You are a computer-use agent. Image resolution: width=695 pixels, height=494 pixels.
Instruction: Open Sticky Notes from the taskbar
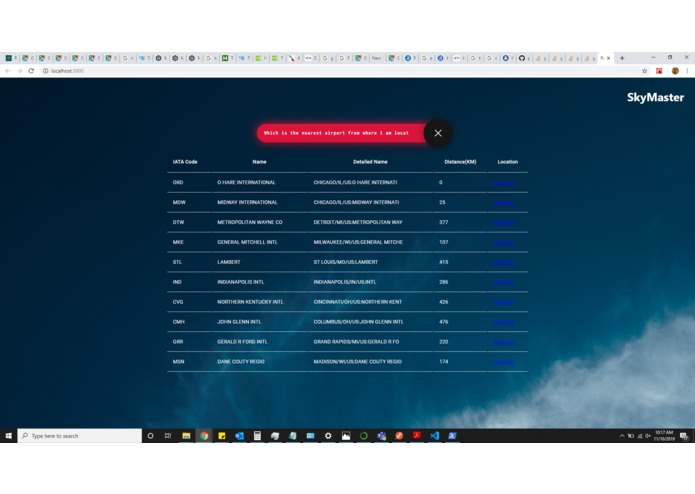click(x=222, y=436)
